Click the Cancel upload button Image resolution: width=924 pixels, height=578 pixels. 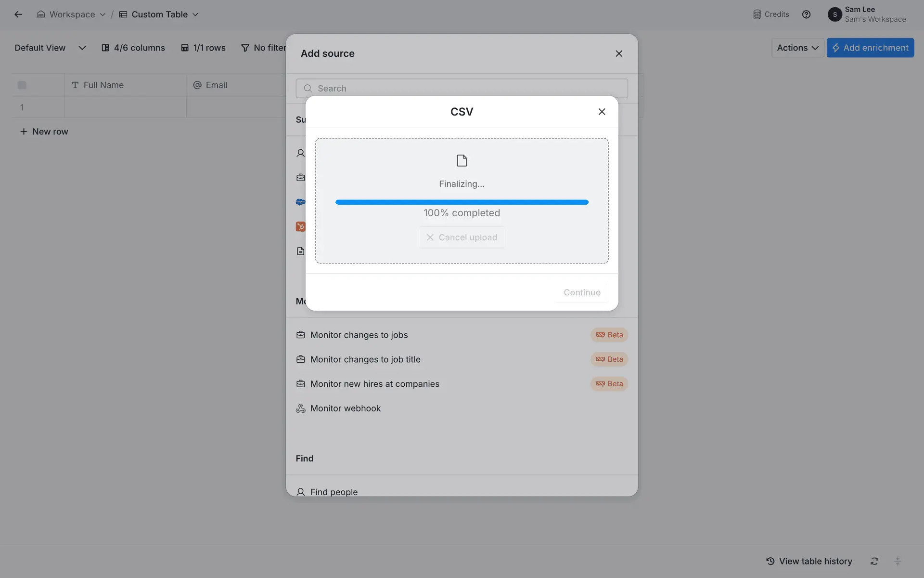[462, 237]
